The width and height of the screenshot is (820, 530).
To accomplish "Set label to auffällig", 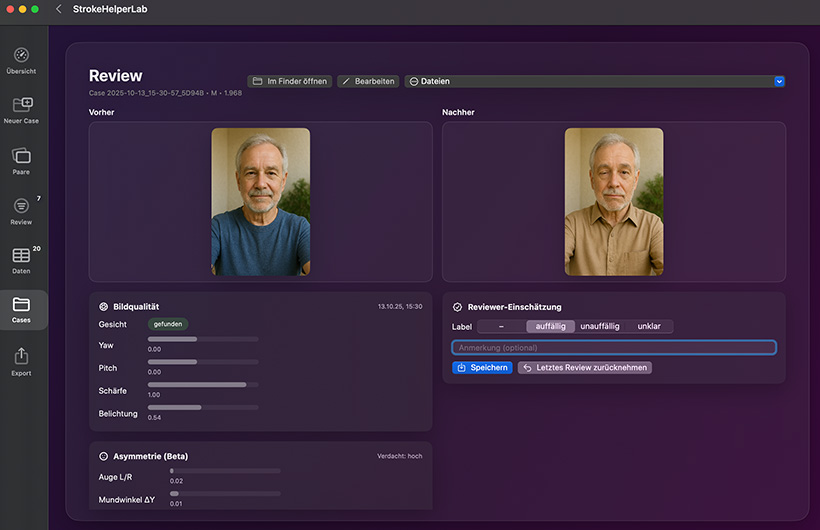I will click(550, 326).
